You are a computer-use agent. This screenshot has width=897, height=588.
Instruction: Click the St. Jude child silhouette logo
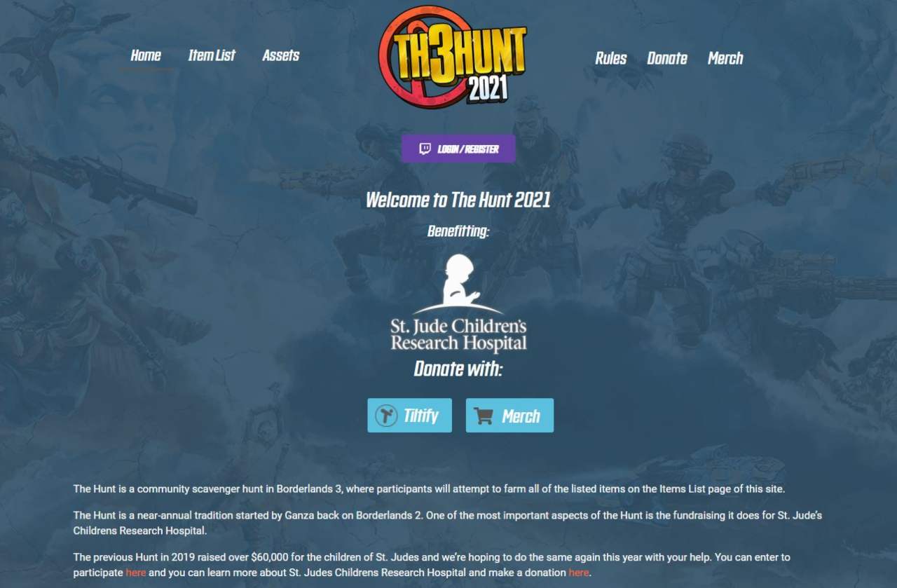click(x=458, y=284)
